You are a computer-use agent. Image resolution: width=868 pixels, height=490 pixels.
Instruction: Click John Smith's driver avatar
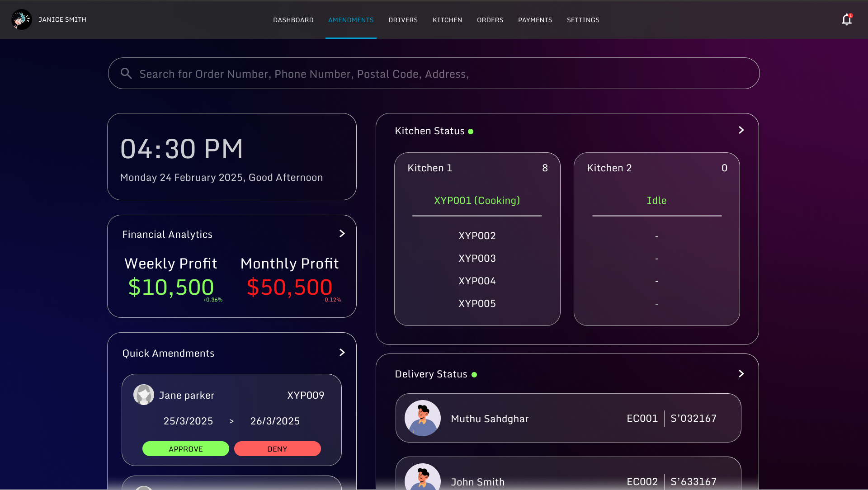coord(422,479)
